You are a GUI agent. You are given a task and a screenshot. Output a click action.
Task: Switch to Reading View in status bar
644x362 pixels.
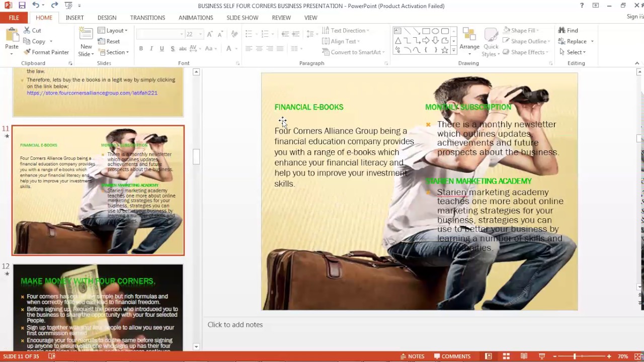(x=524, y=356)
